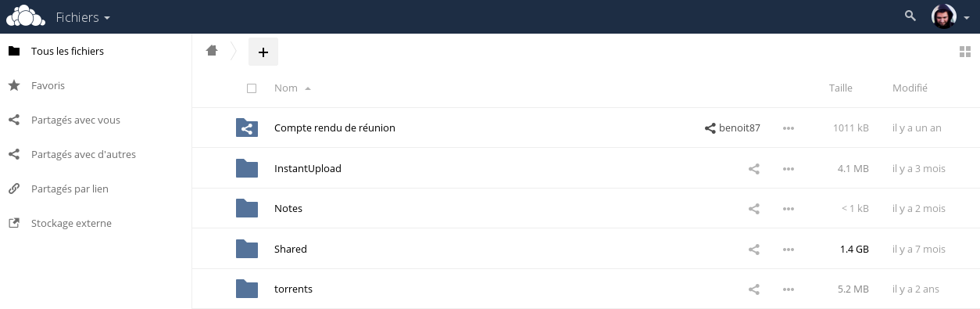980x309 pixels.
Task: Open three-dots menu for Shared folder
Action: 789,250
